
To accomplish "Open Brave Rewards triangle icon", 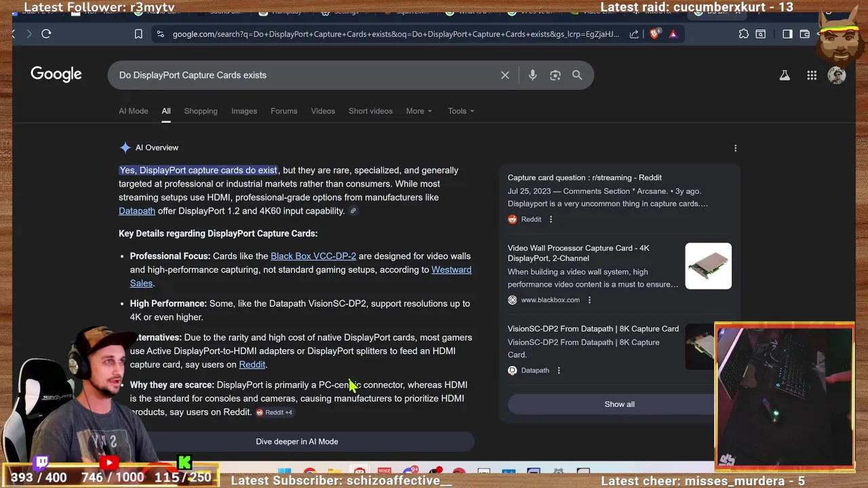I will (x=673, y=34).
